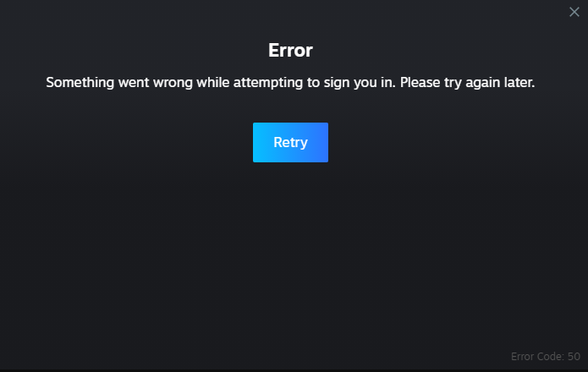The width and height of the screenshot is (588, 372).
Task: Click the 'Please try again later' sentence
Action: (467, 82)
